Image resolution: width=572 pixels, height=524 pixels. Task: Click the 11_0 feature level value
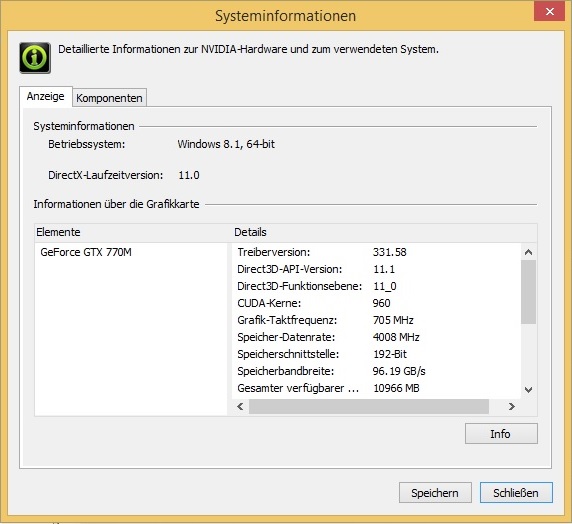point(385,286)
